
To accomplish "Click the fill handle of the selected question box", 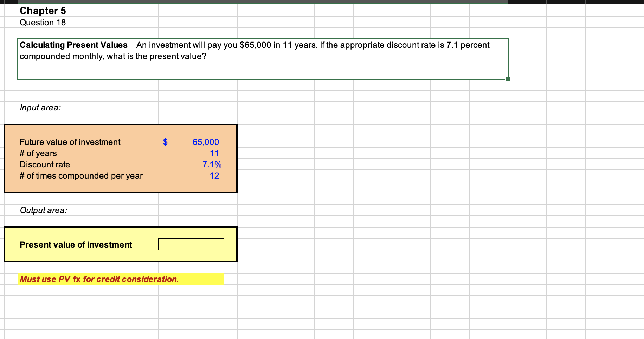I will coord(508,80).
